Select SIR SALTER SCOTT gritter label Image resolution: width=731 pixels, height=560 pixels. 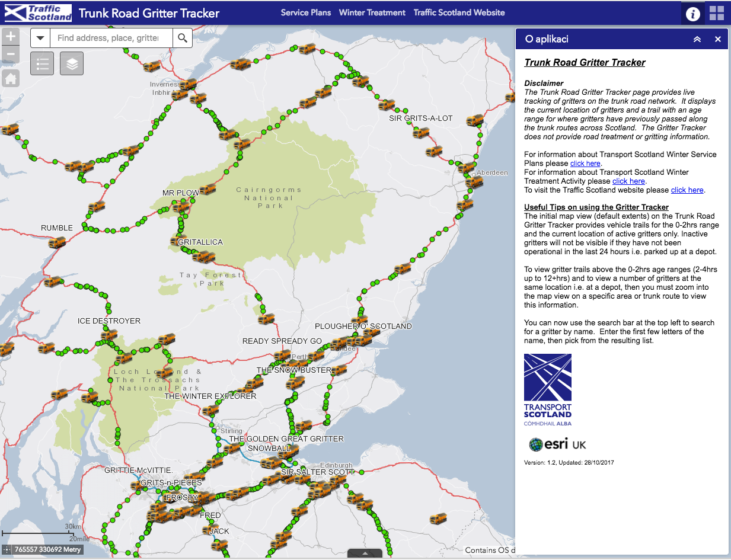[318, 472]
